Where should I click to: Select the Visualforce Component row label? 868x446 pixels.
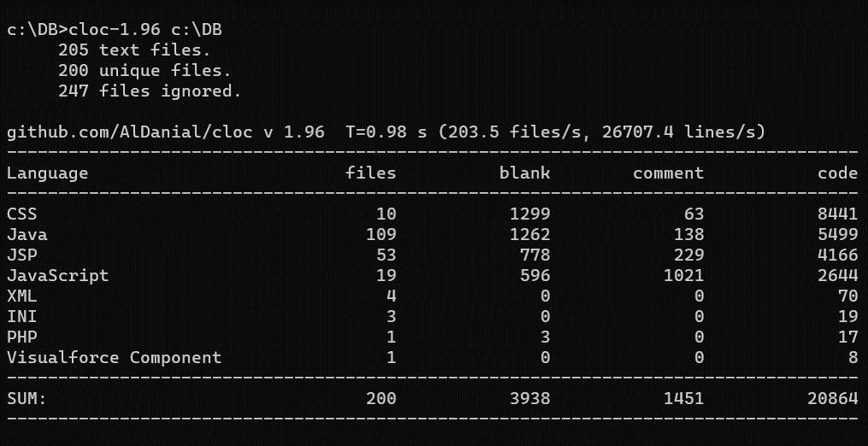pos(114,358)
